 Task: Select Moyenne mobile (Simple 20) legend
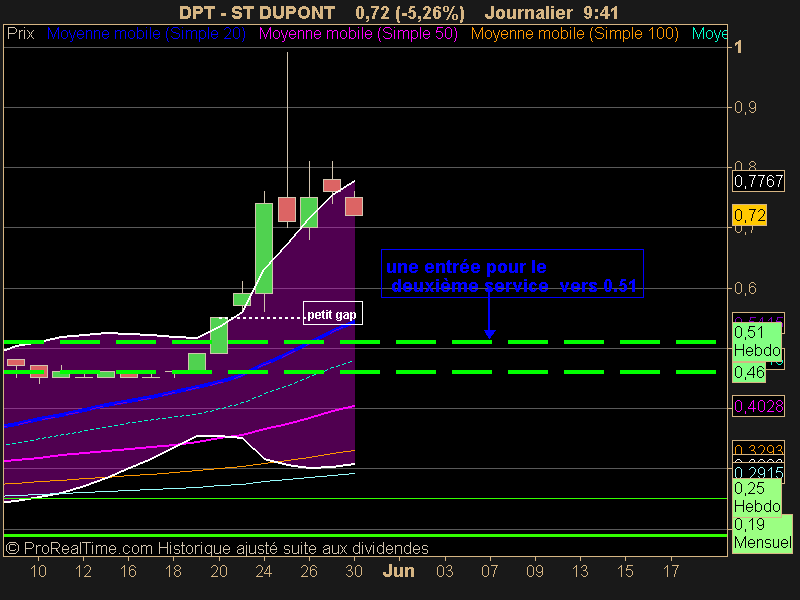tap(146, 34)
